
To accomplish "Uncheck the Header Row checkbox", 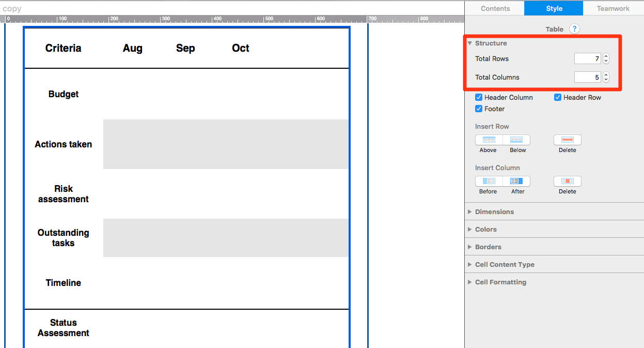I will (x=557, y=97).
